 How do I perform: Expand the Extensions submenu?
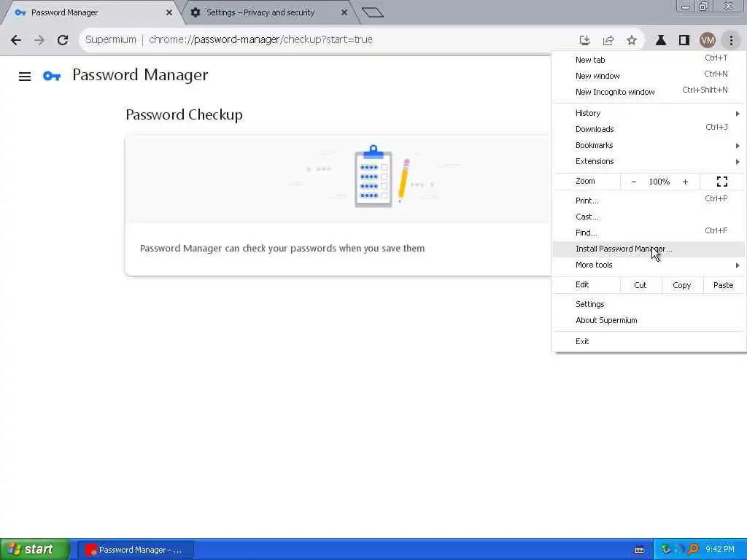point(649,161)
